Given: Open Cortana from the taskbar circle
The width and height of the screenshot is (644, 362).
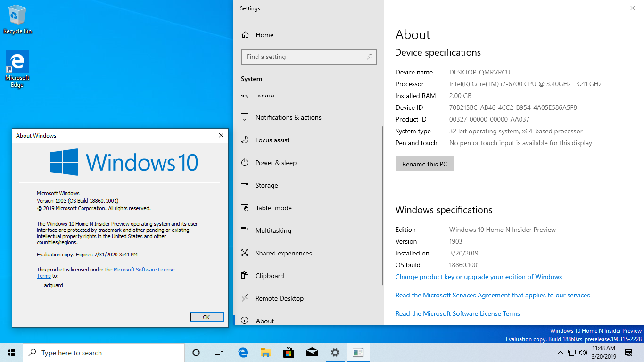Looking at the screenshot, I should (196, 353).
